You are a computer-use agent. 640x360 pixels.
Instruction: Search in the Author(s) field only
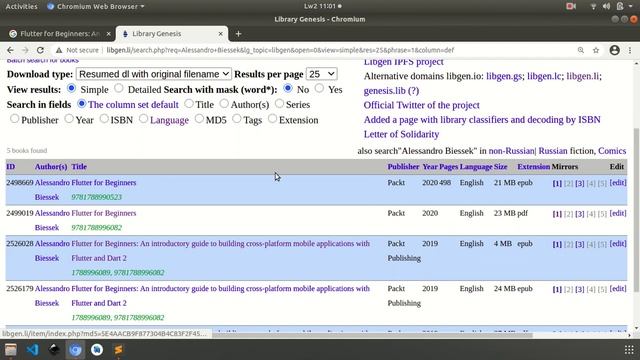tap(224, 104)
